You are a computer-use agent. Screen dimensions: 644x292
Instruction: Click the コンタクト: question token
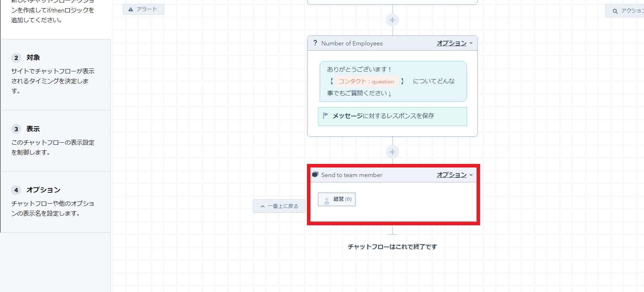point(366,81)
